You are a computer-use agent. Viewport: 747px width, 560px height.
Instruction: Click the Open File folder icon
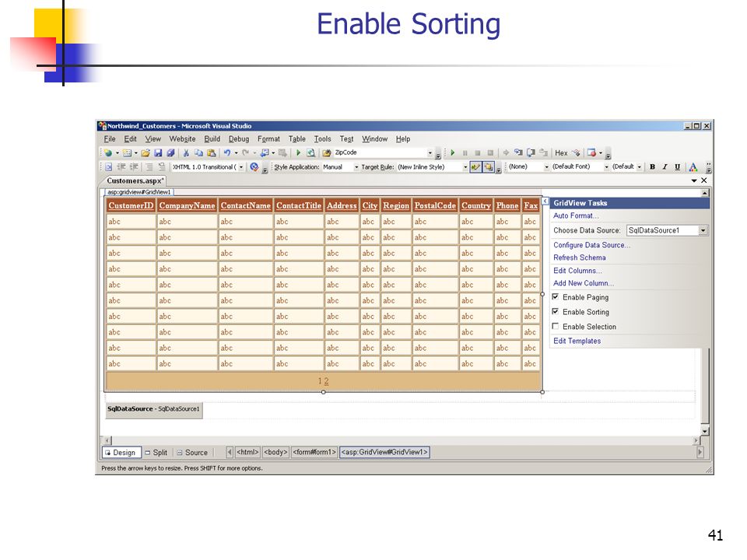click(x=146, y=153)
